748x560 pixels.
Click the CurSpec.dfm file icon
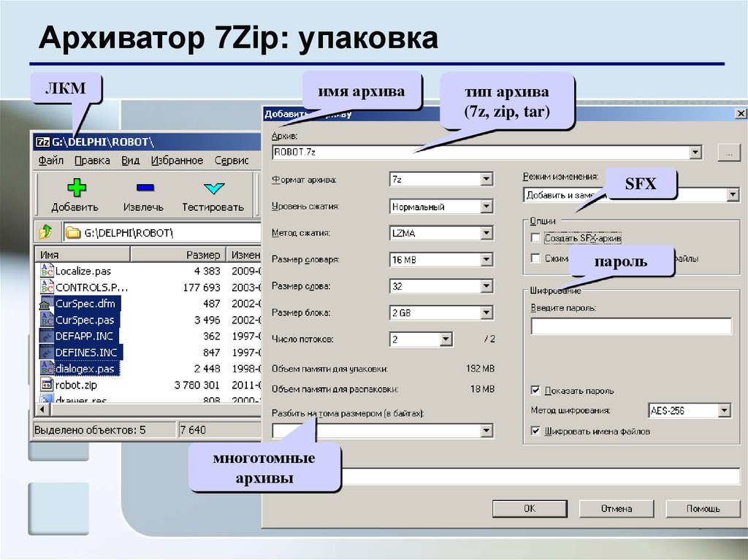pyautogui.click(x=46, y=304)
